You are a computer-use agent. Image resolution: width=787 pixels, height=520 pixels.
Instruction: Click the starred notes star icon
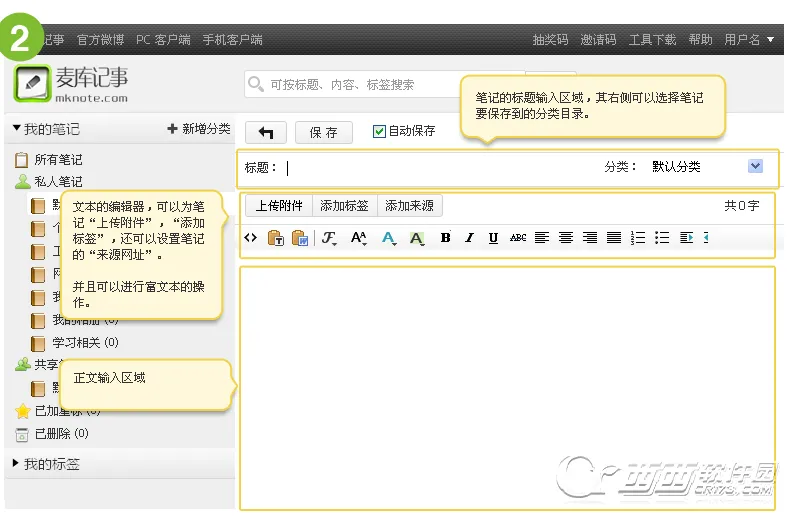(23, 412)
